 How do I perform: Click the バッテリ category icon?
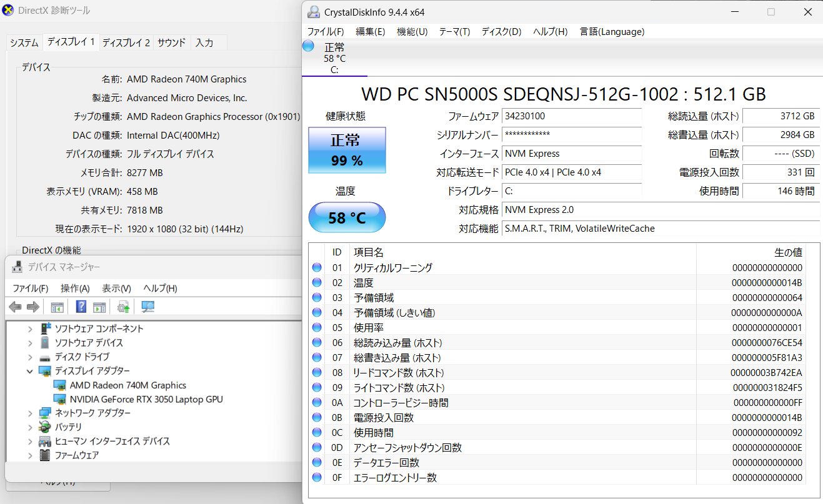[45, 427]
